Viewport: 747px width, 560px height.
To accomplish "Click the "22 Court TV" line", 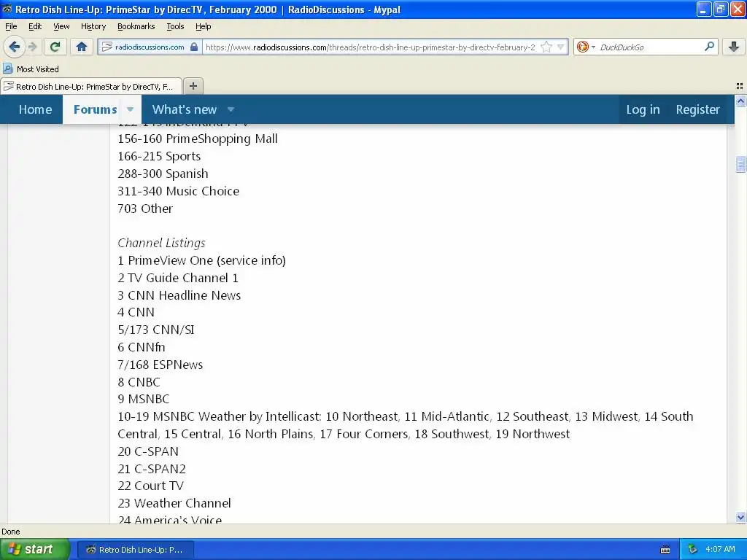I will (150, 486).
